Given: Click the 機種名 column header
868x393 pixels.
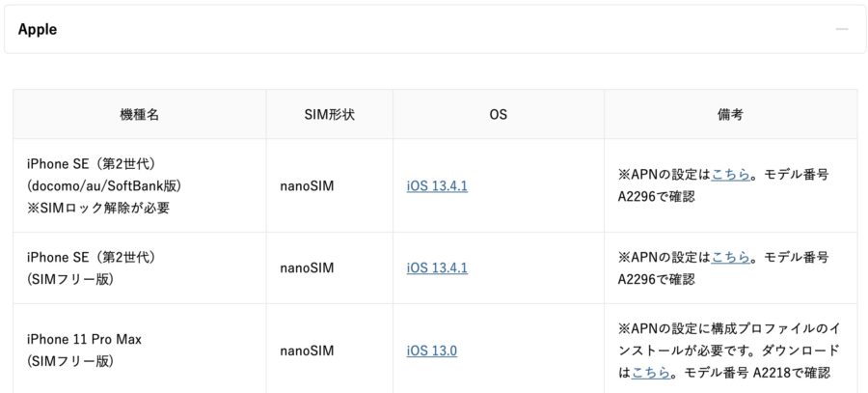Looking at the screenshot, I should pos(140,115).
